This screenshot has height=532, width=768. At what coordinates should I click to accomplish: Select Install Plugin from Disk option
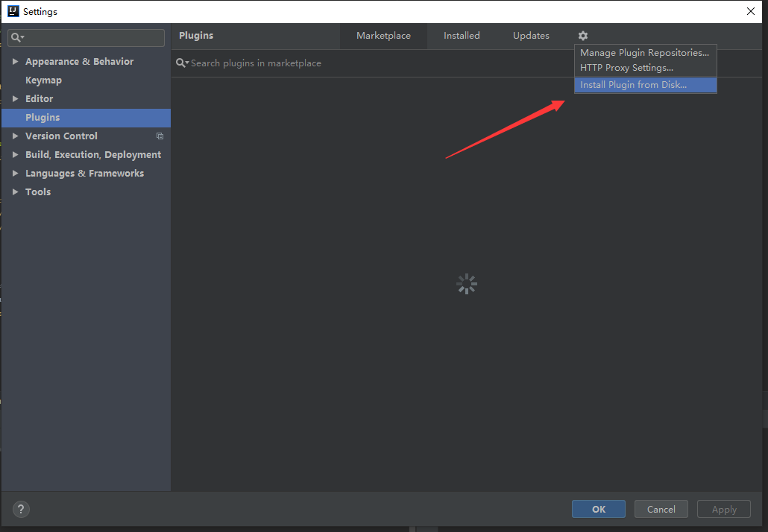pos(645,85)
